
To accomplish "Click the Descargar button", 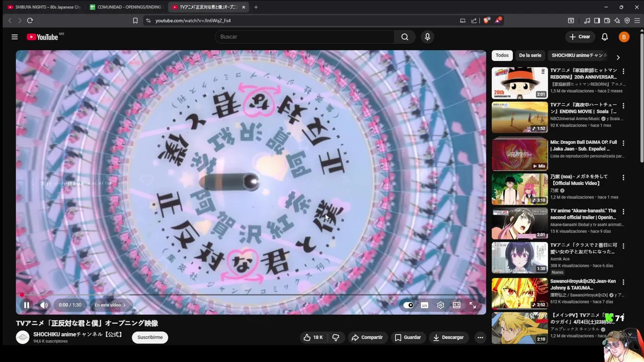I will click(448, 337).
